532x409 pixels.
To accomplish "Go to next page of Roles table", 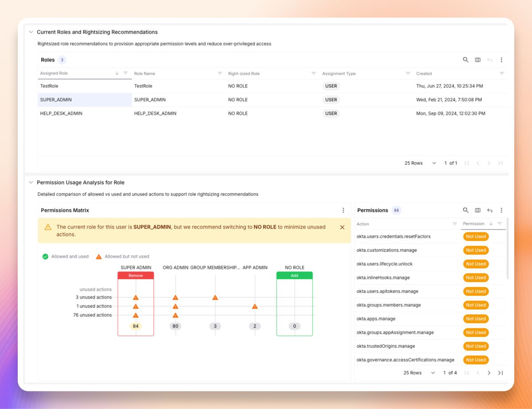I will [489, 163].
